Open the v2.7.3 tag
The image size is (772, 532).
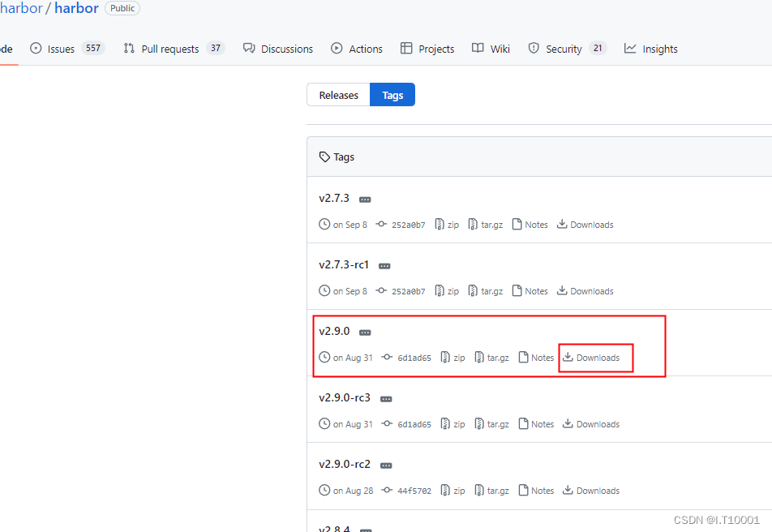(x=334, y=198)
